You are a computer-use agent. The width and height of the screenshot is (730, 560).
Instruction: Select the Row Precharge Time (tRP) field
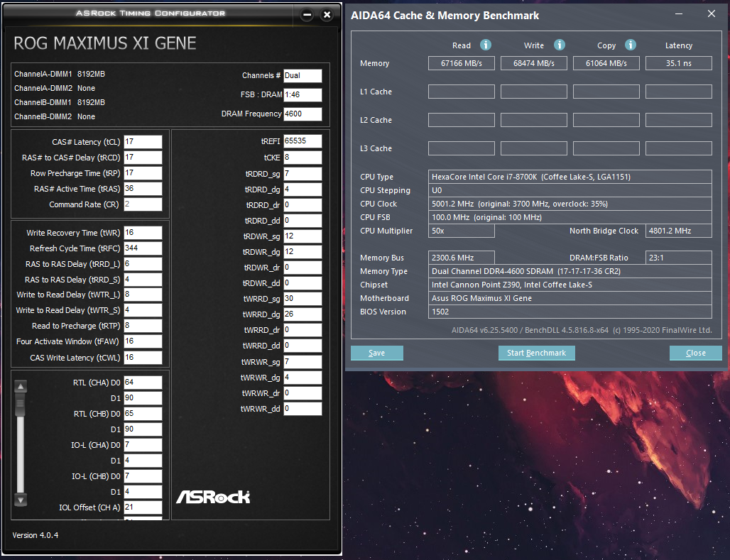point(143,173)
